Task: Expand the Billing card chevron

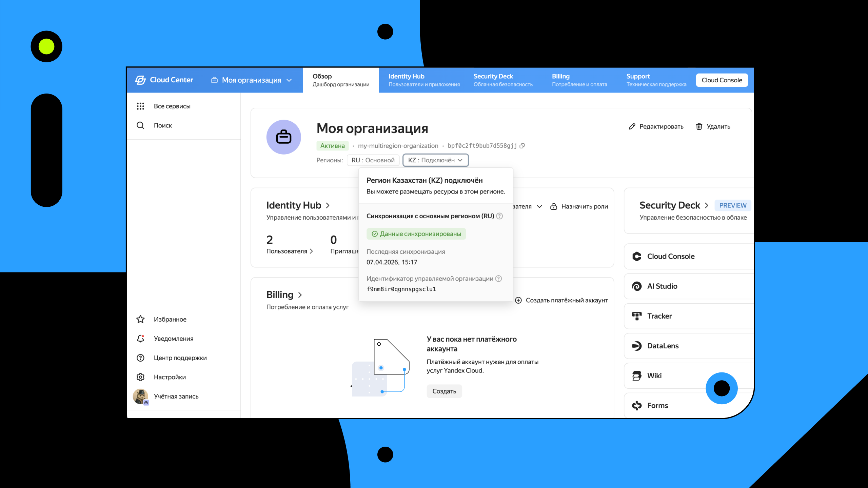Action: coord(300,295)
